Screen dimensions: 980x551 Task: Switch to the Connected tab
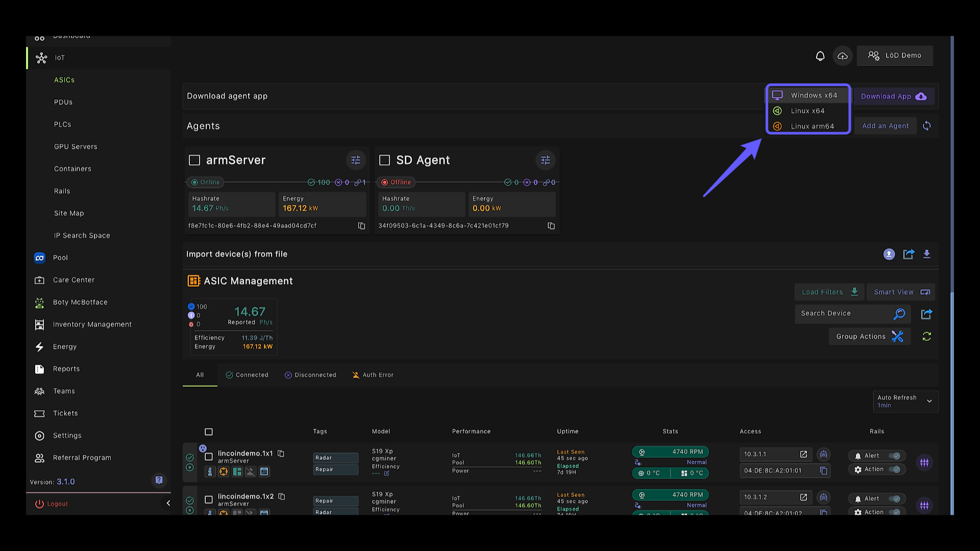pyautogui.click(x=247, y=375)
